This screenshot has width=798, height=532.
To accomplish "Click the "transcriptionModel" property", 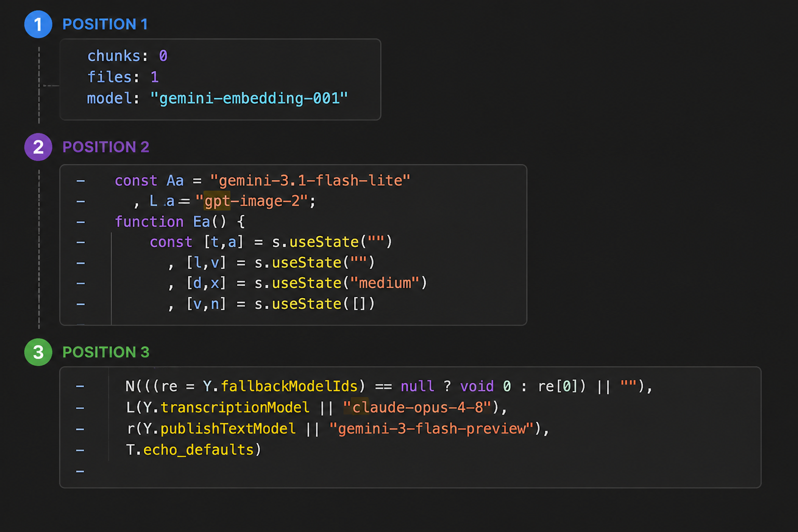I will pyautogui.click(x=235, y=407).
